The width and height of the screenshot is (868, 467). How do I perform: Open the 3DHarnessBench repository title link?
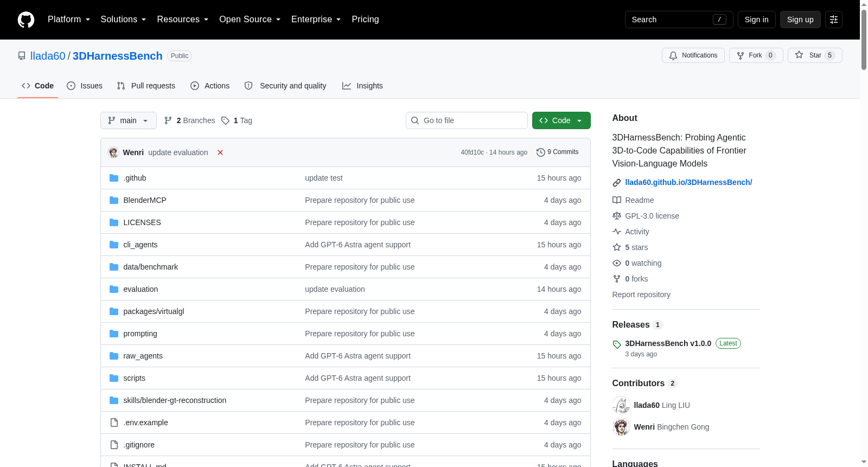(118, 56)
